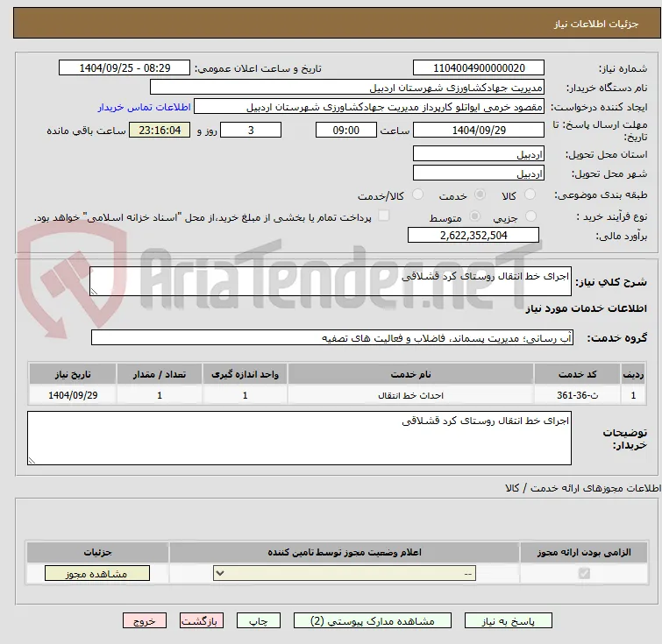Click the جزئیات اطلاعات نیاز page title
Image resolution: width=662 pixels, height=644 pixels.
pyautogui.click(x=596, y=24)
